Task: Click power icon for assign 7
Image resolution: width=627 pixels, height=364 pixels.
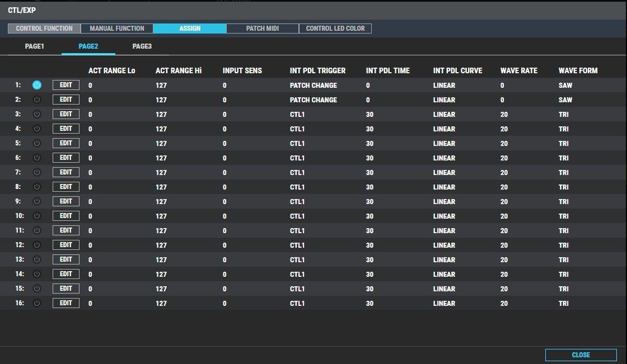Action: (x=37, y=172)
